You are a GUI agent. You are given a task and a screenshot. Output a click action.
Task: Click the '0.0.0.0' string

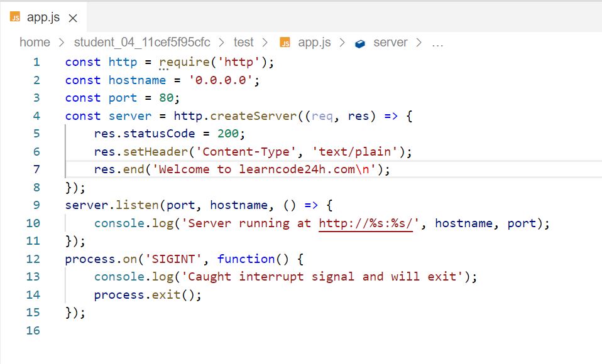point(221,80)
